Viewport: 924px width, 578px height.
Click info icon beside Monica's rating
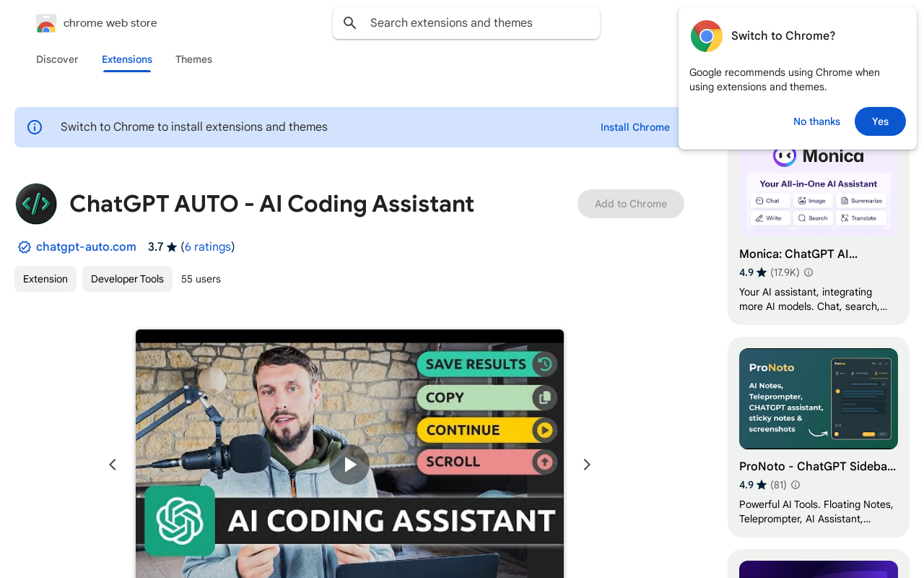point(808,272)
